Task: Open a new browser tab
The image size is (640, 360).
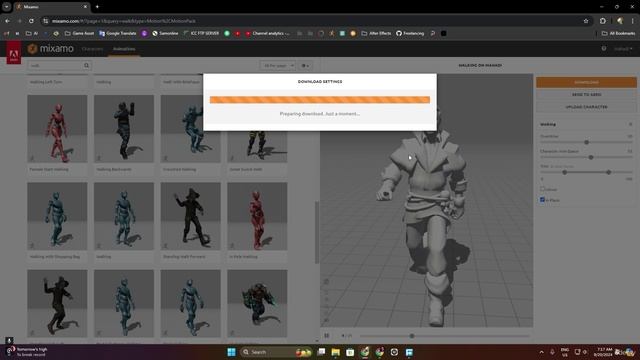Action: point(97,7)
